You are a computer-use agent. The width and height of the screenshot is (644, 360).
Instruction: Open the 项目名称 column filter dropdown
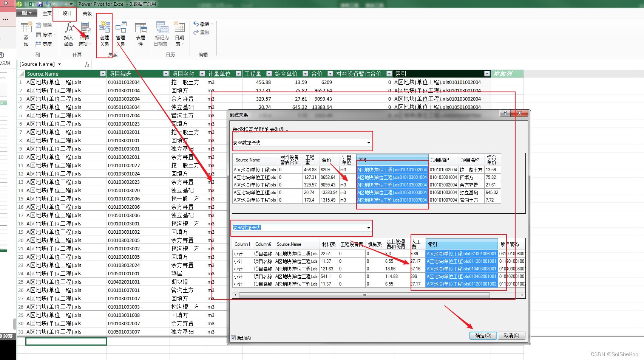click(202, 74)
